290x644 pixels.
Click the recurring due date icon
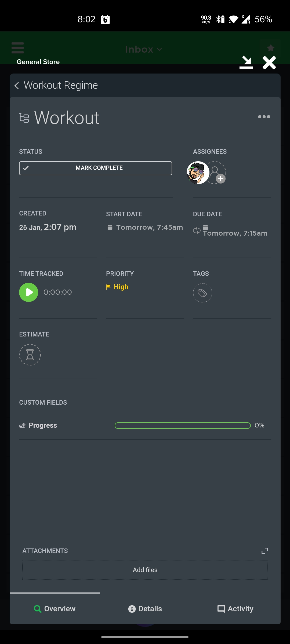197,230
